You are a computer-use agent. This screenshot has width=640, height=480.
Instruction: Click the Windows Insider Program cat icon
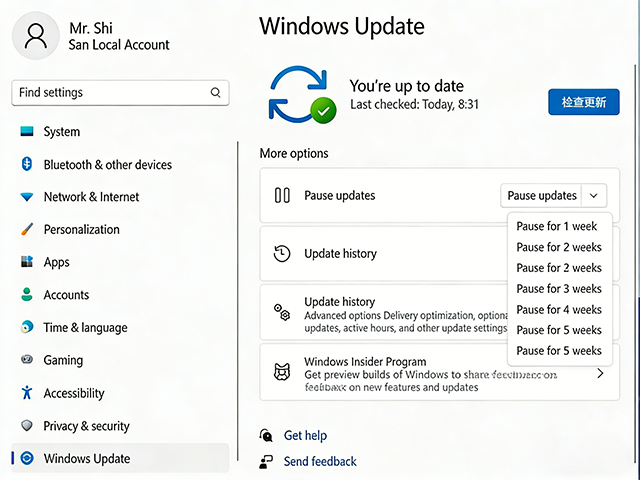point(282,373)
